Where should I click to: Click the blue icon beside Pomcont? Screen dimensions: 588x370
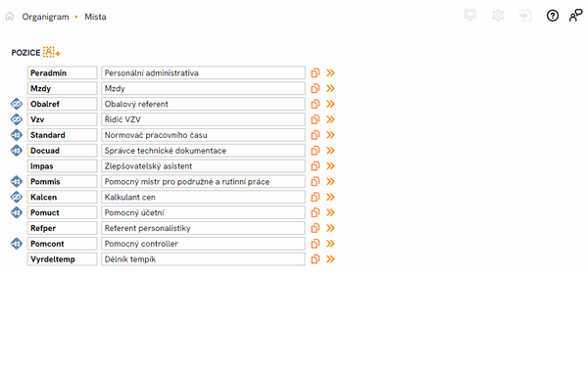pos(16,244)
